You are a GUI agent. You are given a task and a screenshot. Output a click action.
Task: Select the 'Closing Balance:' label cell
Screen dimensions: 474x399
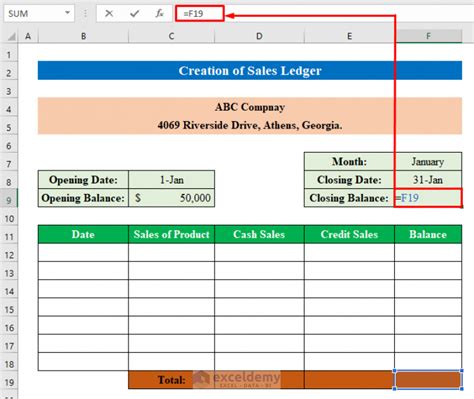349,198
